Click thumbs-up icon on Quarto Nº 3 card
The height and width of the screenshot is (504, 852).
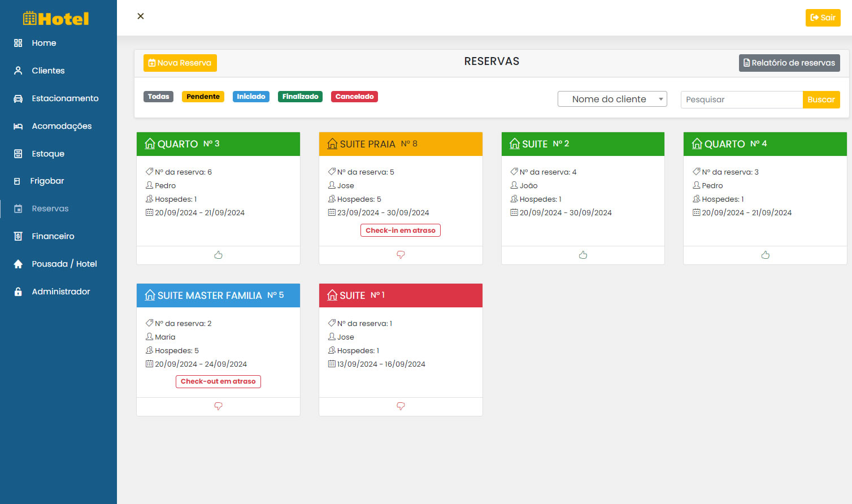(x=218, y=255)
